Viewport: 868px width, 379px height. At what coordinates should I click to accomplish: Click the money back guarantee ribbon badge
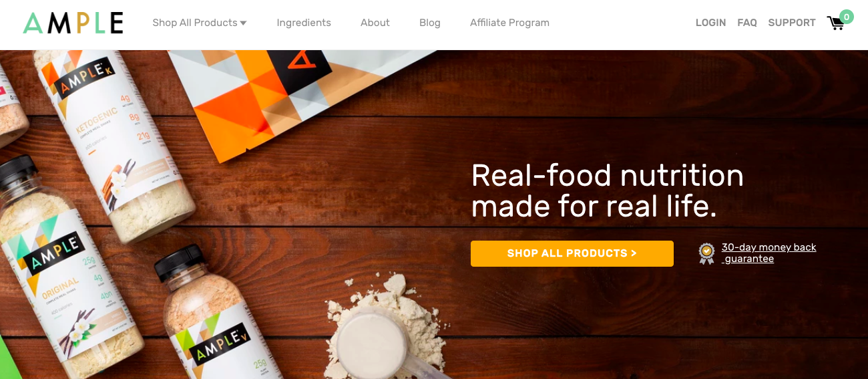click(706, 253)
